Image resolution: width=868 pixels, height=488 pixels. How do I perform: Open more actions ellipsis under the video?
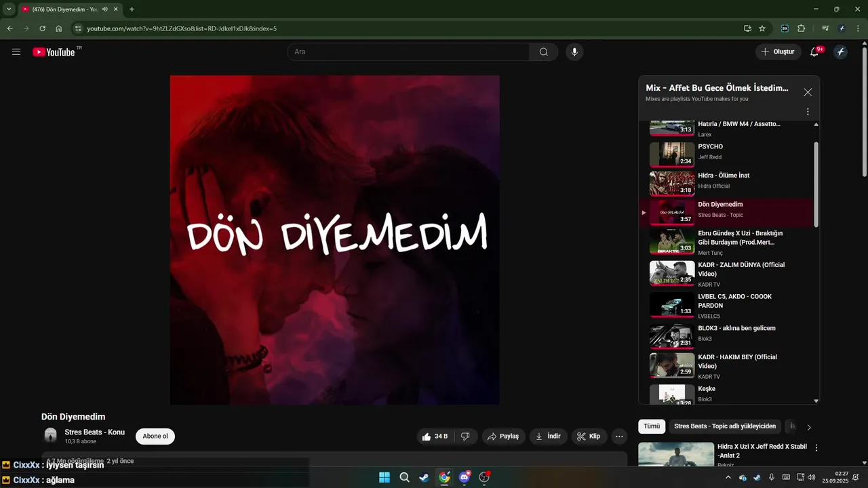tap(619, 436)
